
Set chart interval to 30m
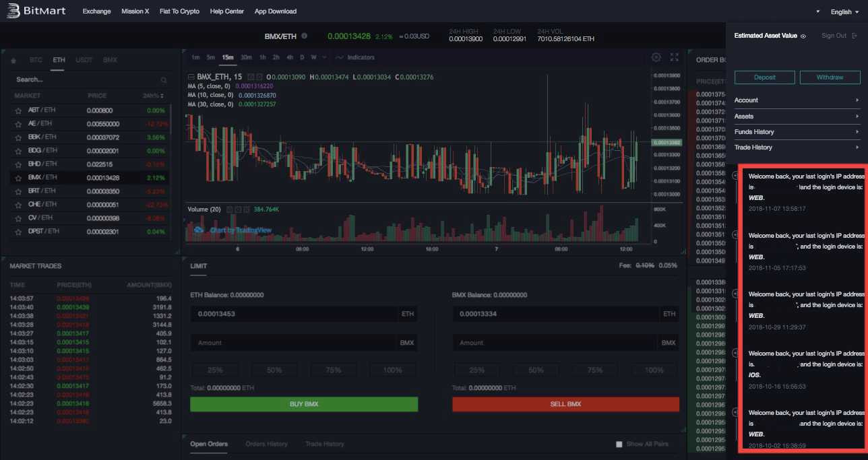246,57
